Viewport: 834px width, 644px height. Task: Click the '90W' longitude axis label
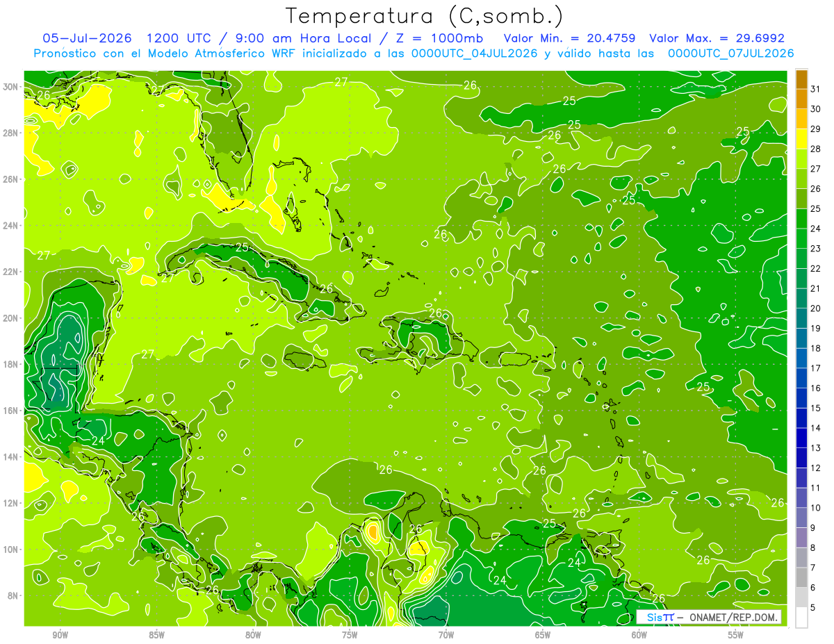[x=60, y=635]
